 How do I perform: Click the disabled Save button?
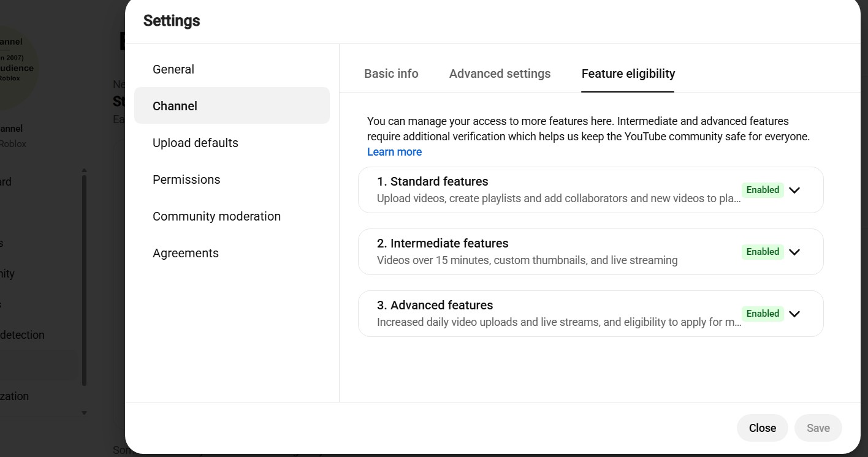818,428
